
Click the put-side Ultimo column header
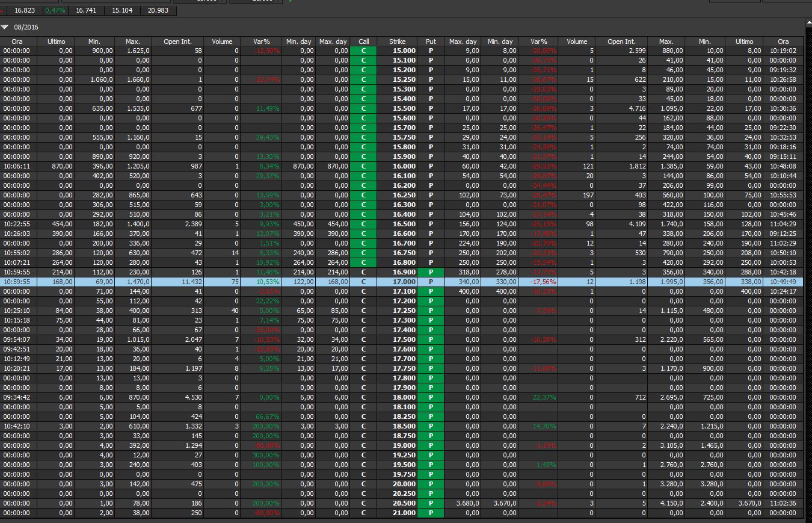click(x=744, y=42)
